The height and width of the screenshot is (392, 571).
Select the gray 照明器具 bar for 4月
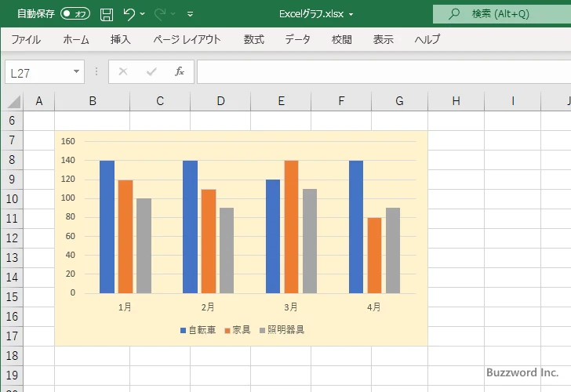click(x=393, y=250)
